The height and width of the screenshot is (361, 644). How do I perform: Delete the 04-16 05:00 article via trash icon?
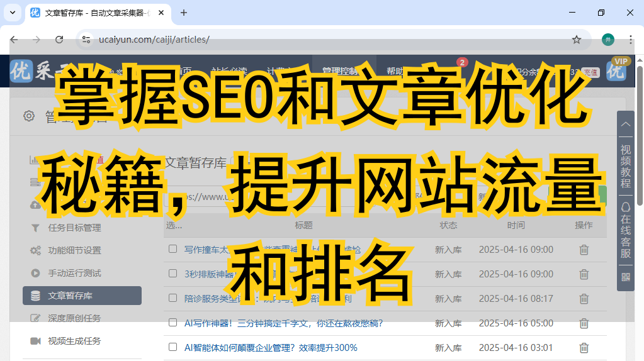[x=584, y=323]
